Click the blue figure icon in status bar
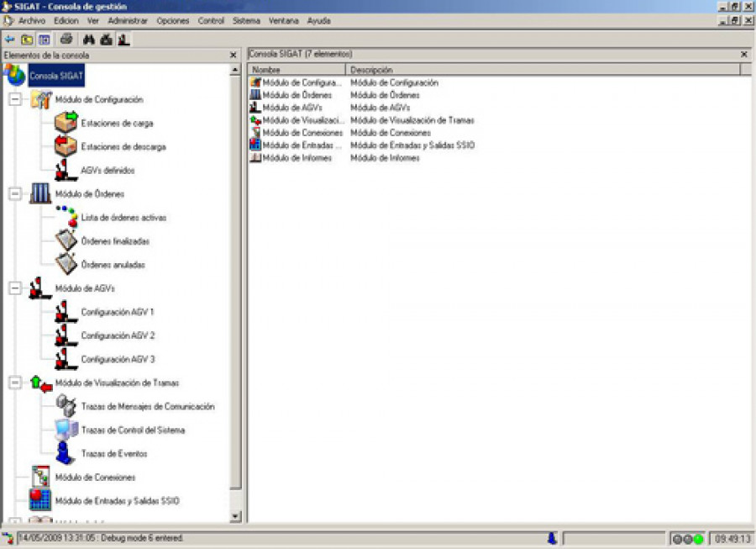The image size is (756, 549). click(x=552, y=538)
